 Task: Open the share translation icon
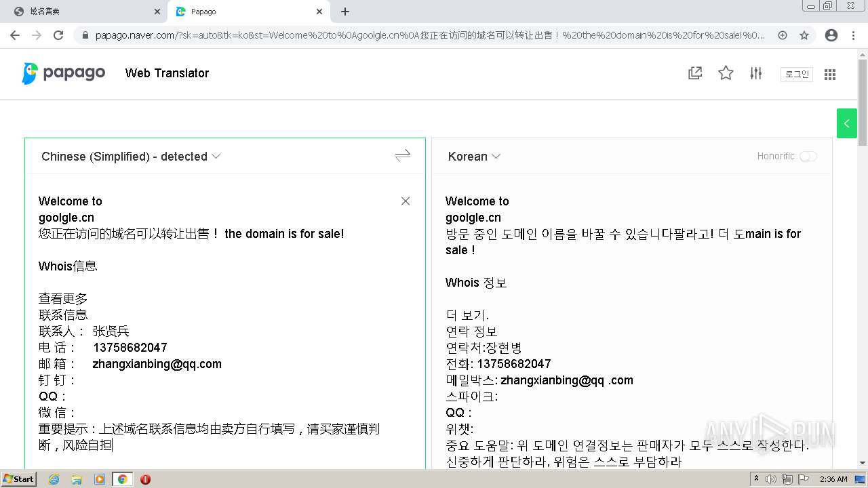tap(695, 73)
